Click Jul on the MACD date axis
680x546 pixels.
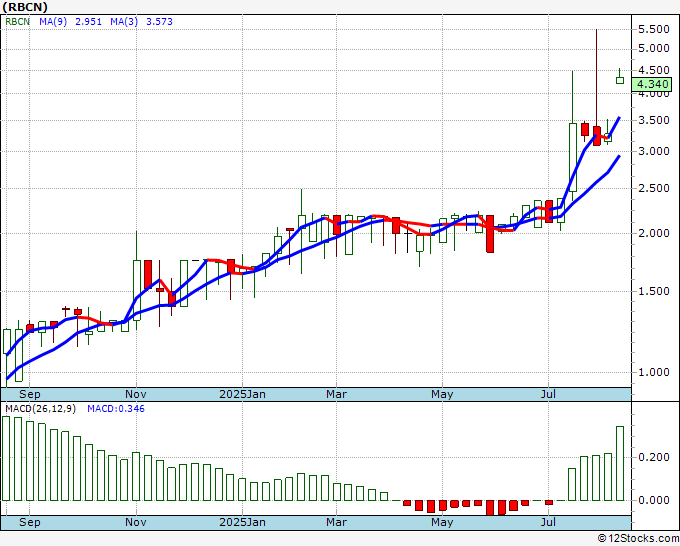click(549, 522)
